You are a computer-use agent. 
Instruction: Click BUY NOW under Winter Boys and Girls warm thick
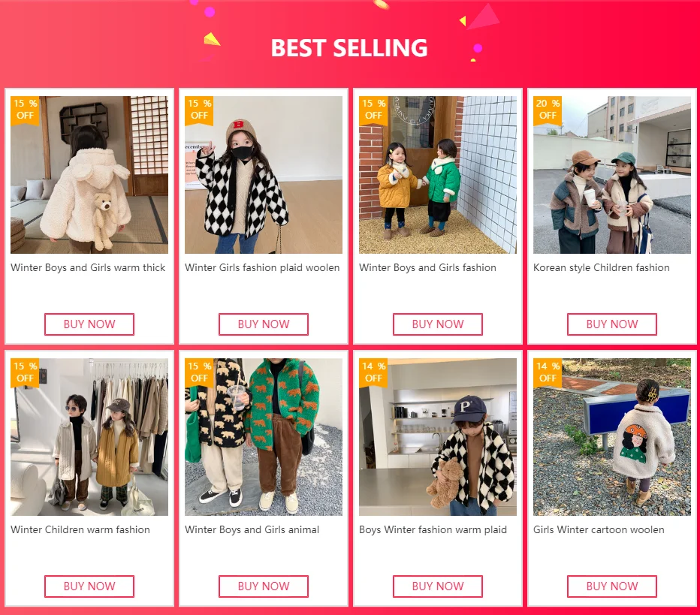(89, 324)
